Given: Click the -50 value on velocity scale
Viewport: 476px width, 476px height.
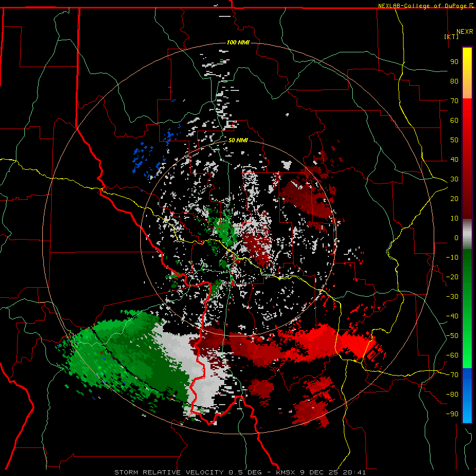Looking at the screenshot, I should 452,336.
